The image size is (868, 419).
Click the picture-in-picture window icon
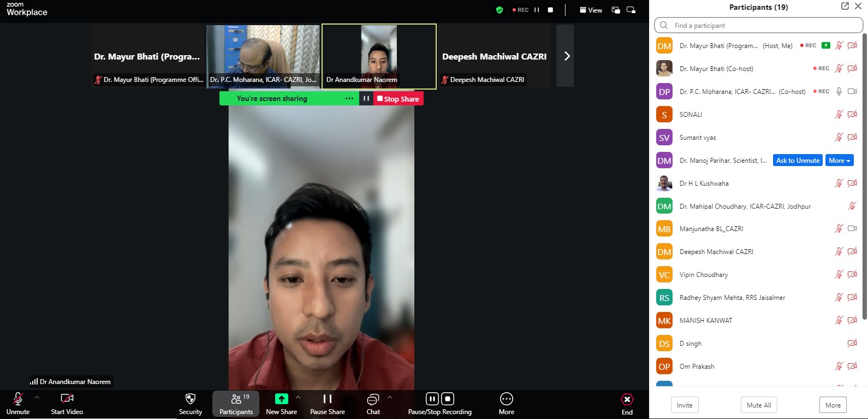(616, 10)
